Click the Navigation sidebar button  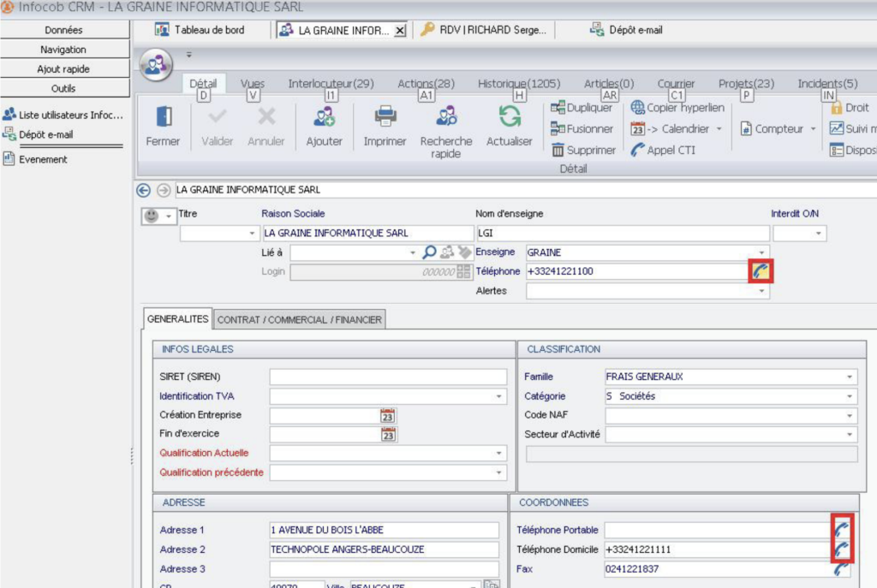pos(63,50)
